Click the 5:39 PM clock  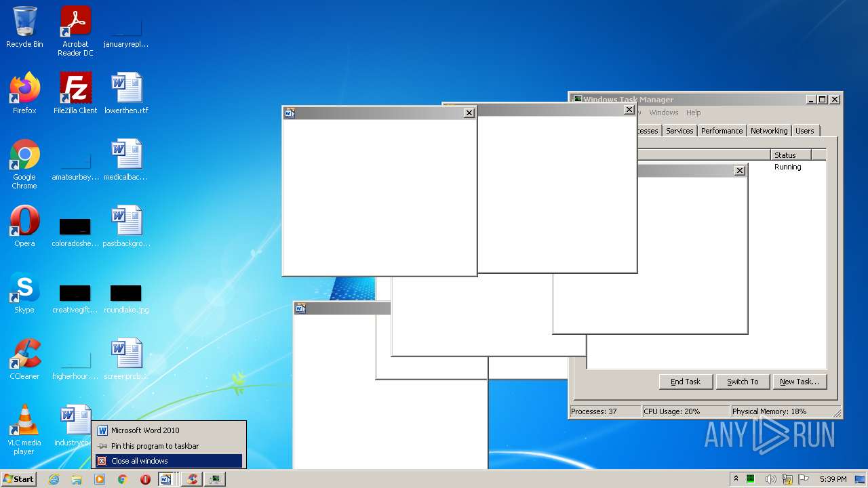(x=833, y=479)
